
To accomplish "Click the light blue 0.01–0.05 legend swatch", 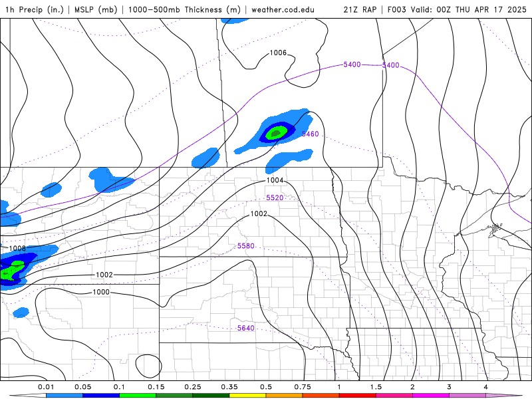I will pyautogui.click(x=65, y=396).
